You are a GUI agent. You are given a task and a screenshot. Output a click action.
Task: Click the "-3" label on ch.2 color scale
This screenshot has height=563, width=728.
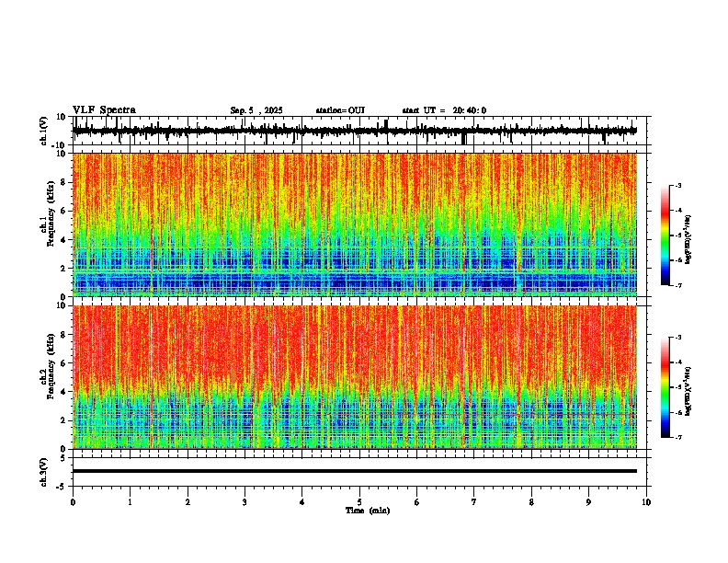(x=678, y=338)
